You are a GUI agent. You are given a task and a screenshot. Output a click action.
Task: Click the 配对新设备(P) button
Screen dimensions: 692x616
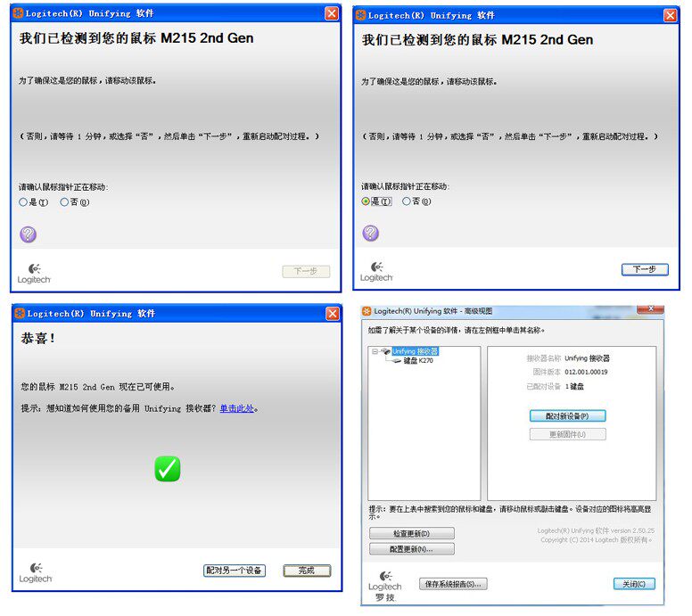point(567,415)
